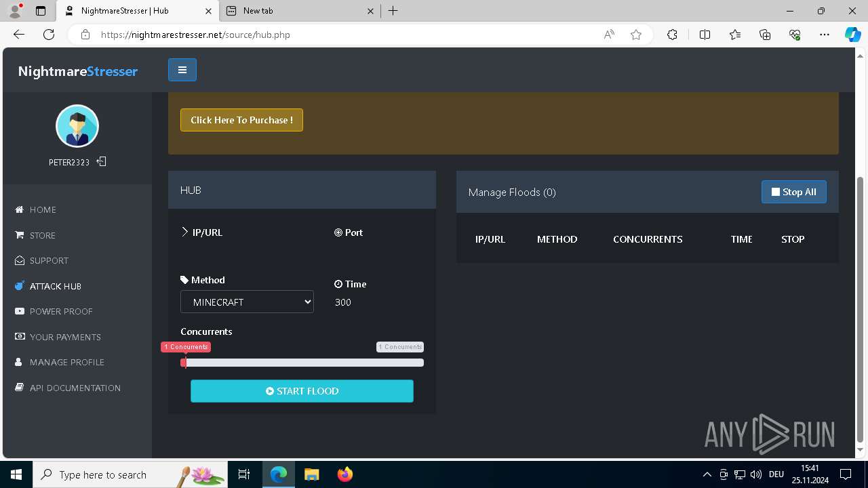
Task: Click the CONCURRENTS column header
Action: coord(648,239)
